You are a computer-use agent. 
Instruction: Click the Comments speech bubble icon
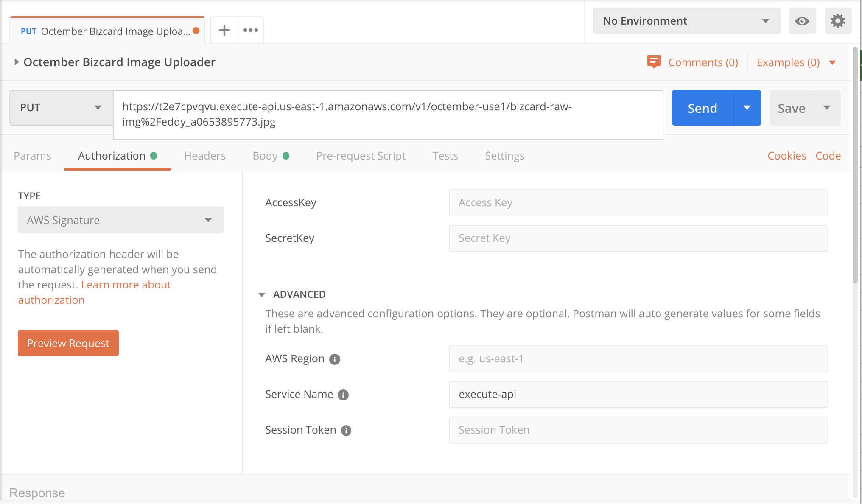(654, 62)
